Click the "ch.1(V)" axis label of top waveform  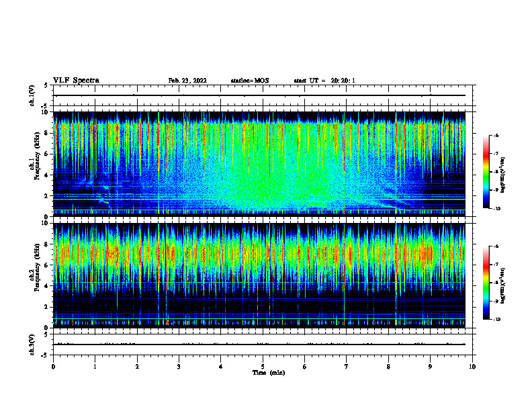point(32,95)
